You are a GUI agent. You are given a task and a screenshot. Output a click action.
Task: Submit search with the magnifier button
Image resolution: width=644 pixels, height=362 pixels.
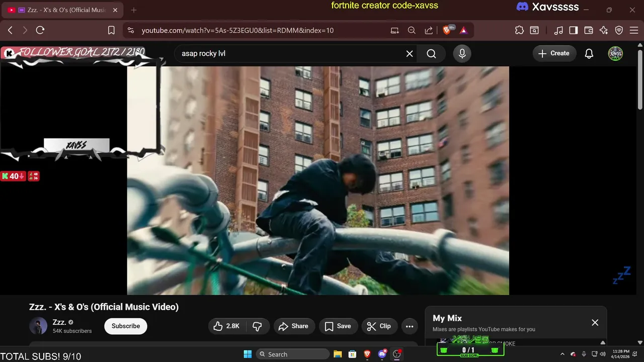point(431,54)
